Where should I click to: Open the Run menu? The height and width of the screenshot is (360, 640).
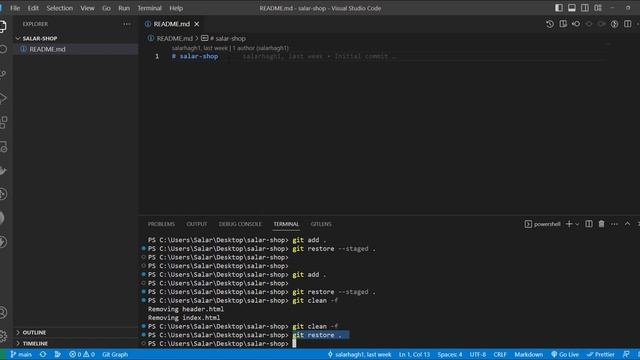pos(124,8)
